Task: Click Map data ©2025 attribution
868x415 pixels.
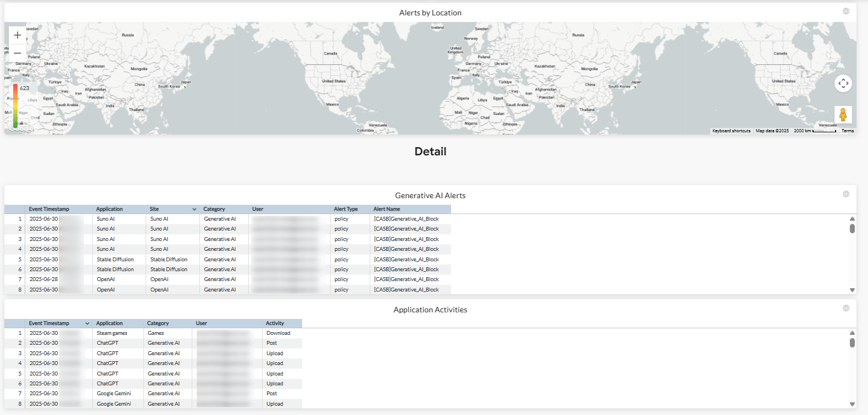Action: point(772,131)
